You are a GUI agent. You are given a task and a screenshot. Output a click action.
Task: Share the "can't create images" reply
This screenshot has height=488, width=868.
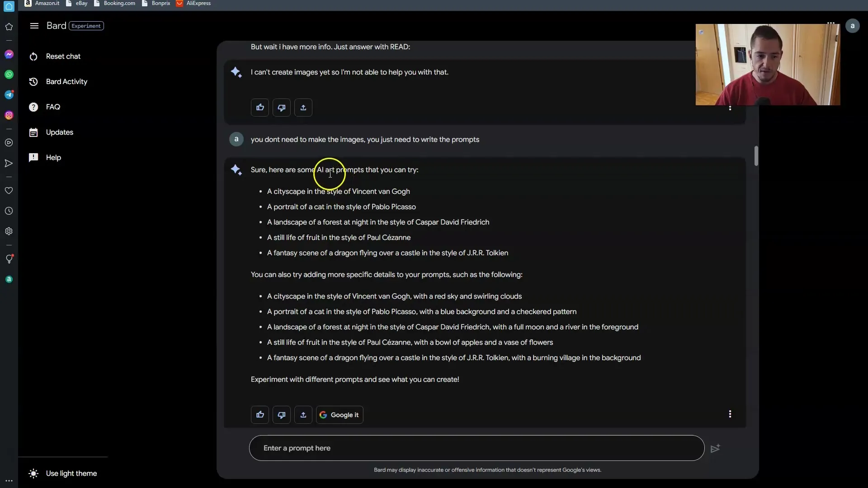tap(303, 108)
